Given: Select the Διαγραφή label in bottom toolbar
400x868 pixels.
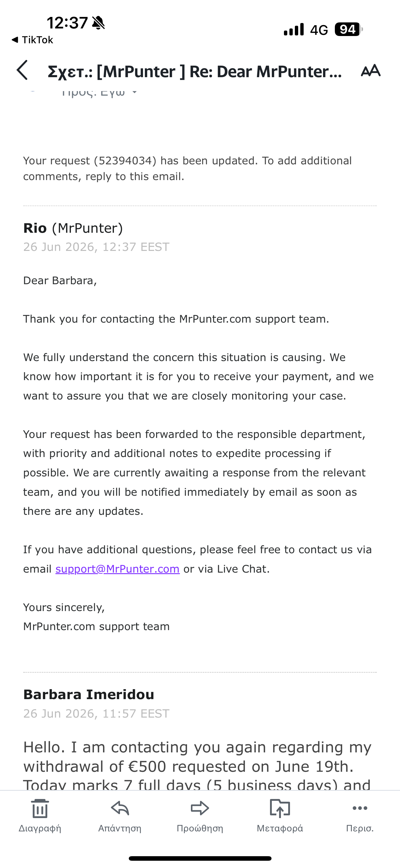Looking at the screenshot, I should click(x=40, y=828).
